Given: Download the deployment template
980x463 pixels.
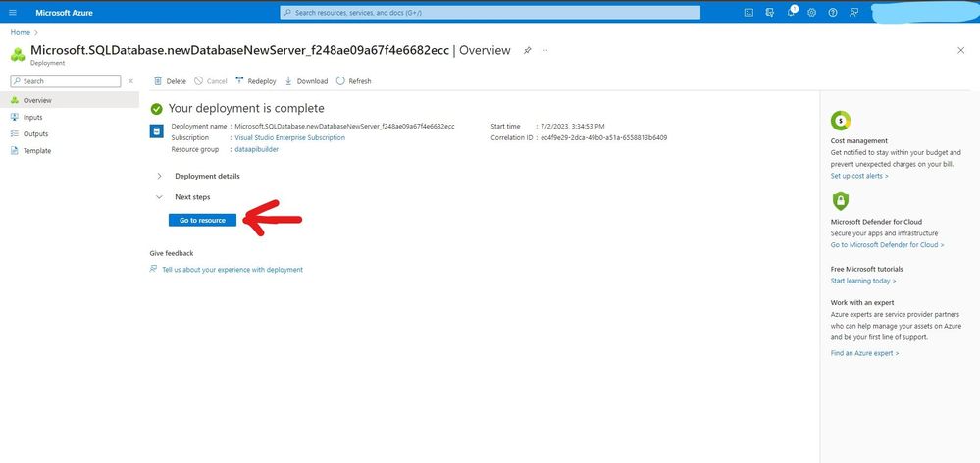Looking at the screenshot, I should pos(306,81).
